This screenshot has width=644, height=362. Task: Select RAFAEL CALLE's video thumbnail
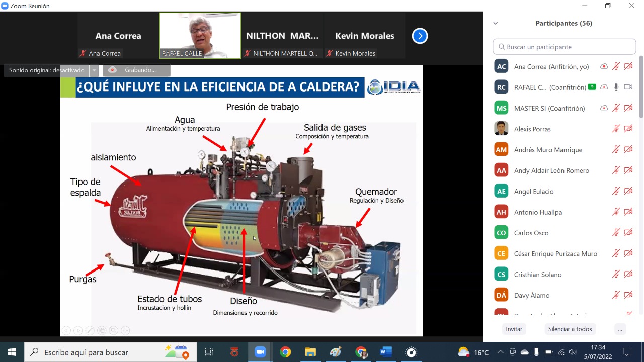click(x=200, y=36)
